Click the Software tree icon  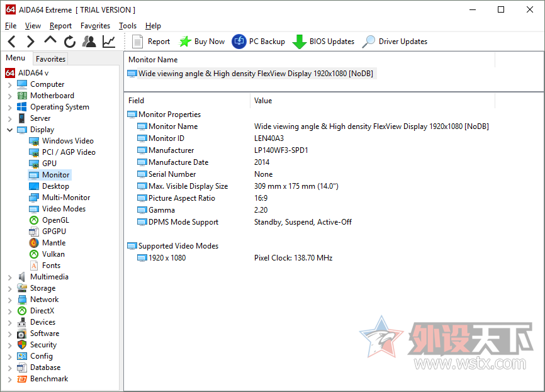(x=22, y=333)
